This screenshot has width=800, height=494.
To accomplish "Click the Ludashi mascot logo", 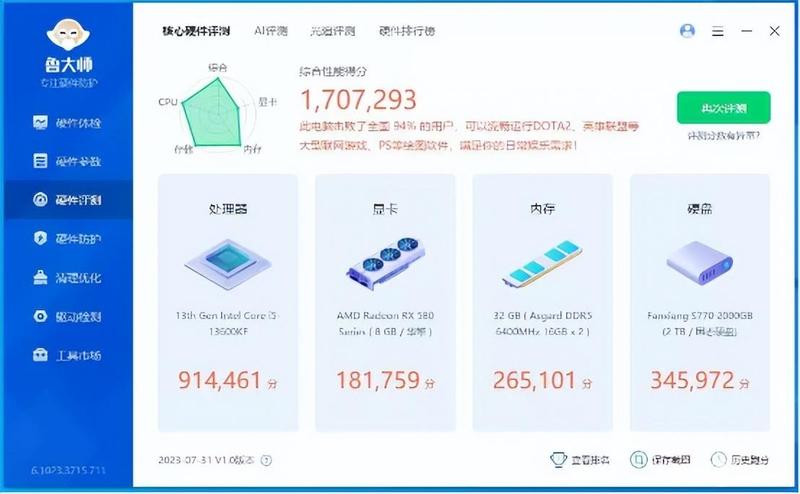I will pos(68,35).
